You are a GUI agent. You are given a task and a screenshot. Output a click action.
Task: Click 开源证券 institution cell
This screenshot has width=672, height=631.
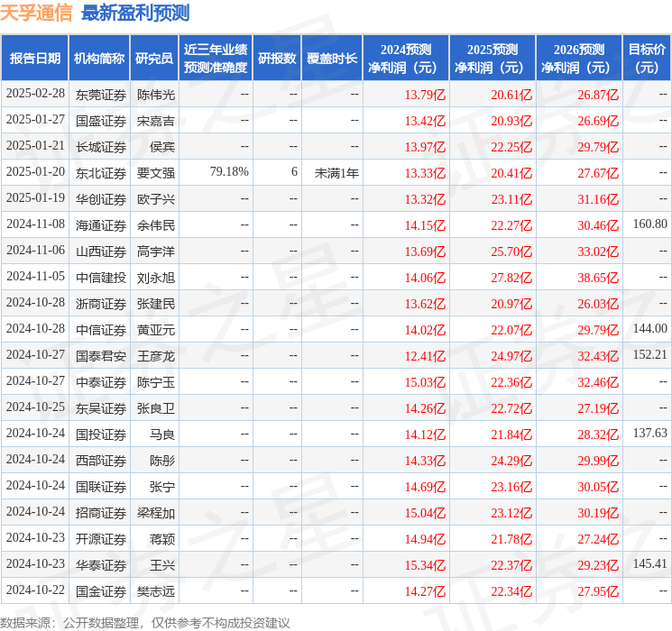(101, 539)
